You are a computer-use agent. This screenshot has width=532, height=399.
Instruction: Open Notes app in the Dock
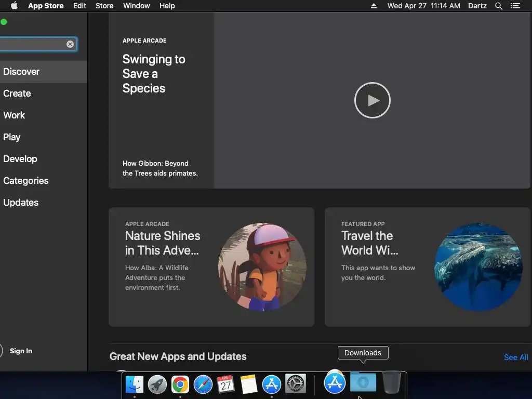click(x=249, y=384)
